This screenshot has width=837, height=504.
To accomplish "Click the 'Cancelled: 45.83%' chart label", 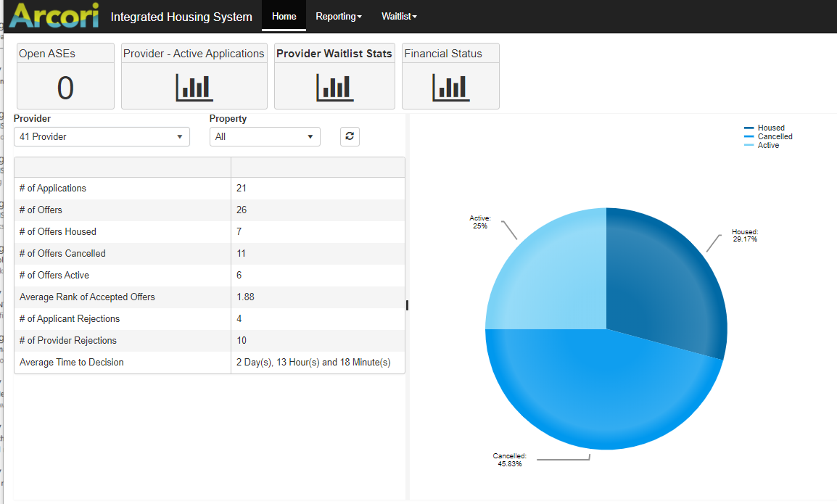I will pos(510,460).
